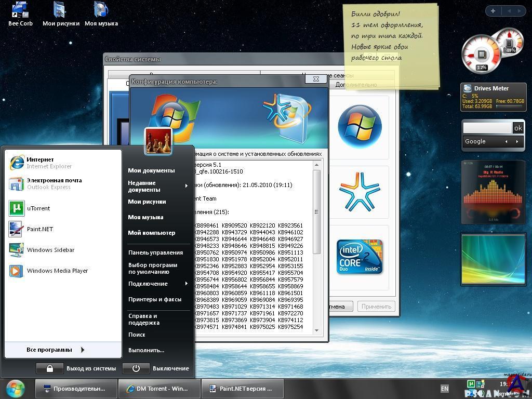The height and width of the screenshot is (399, 532).
Task: Click the Windows Start orb
Action: click(x=16, y=389)
